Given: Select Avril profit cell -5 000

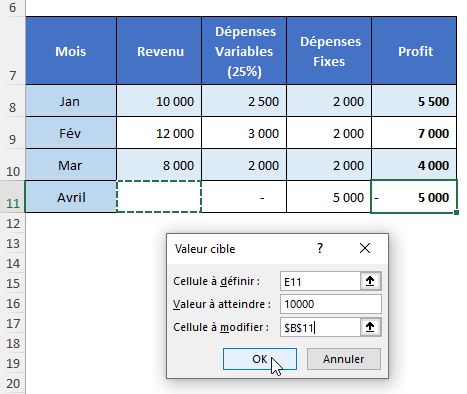Looking at the screenshot, I should coord(414,197).
